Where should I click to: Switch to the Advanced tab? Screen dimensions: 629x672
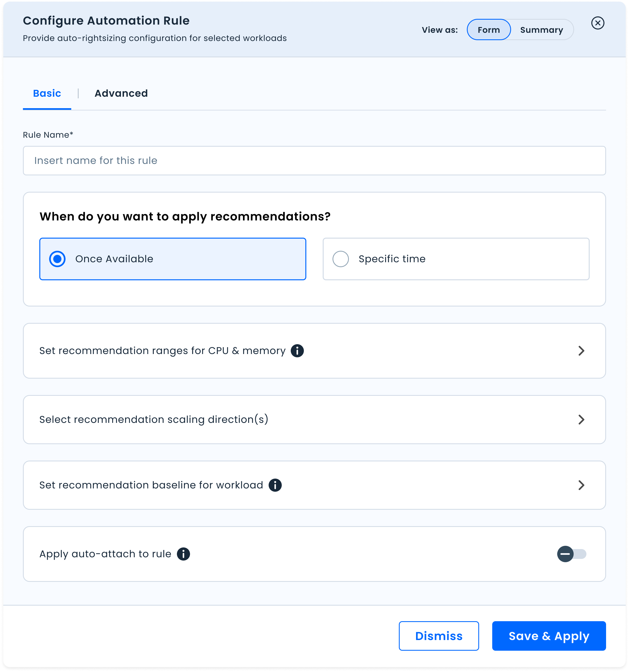tap(121, 93)
